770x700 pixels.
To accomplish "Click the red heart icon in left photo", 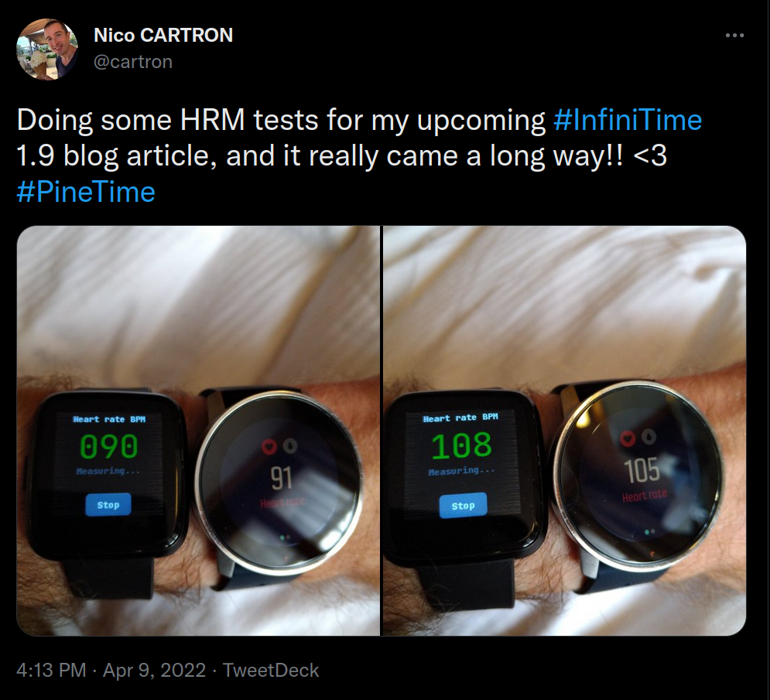I will [269, 446].
